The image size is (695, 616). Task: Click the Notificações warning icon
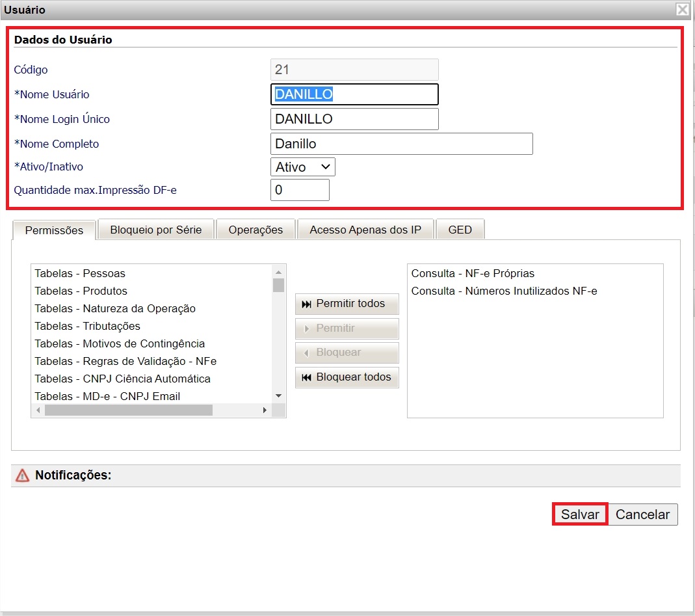(22, 475)
